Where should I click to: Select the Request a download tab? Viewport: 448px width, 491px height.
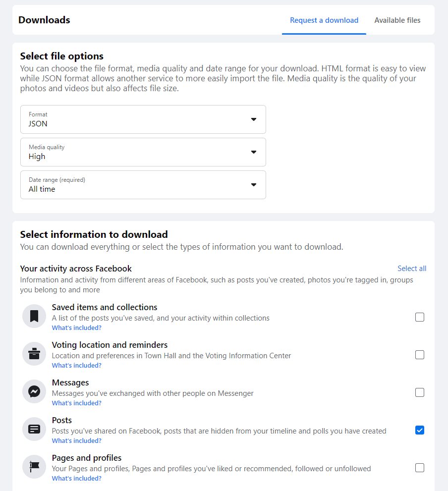324,20
